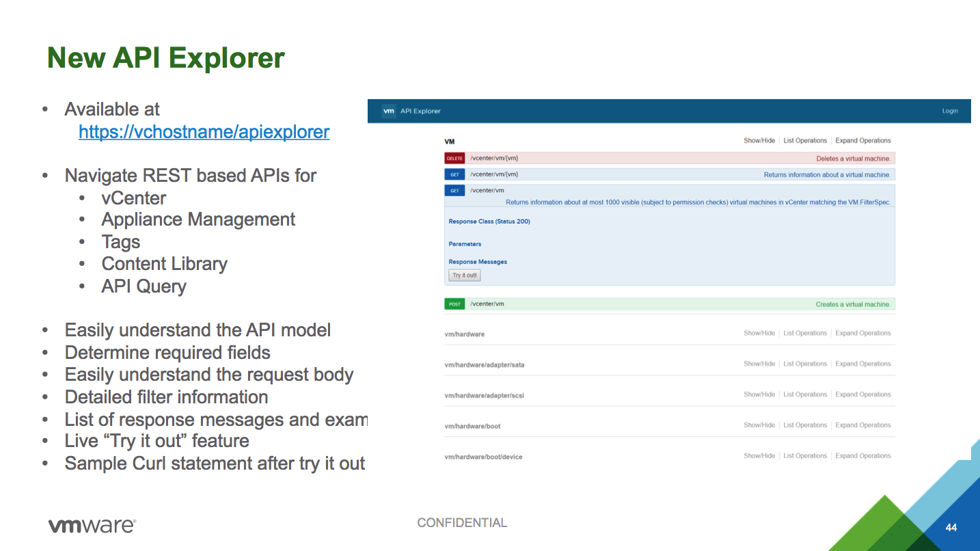
Task: Click the VMware logo in slide footer
Action: pyautogui.click(x=92, y=525)
